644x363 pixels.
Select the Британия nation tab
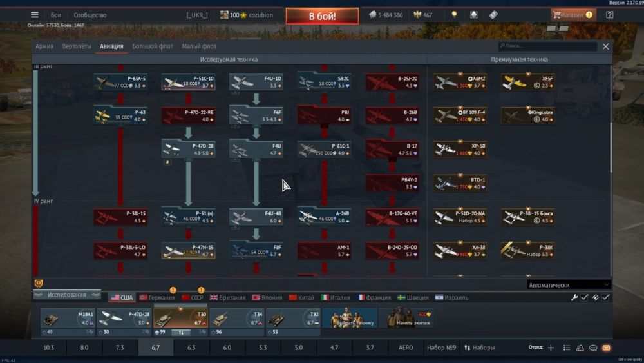click(228, 297)
